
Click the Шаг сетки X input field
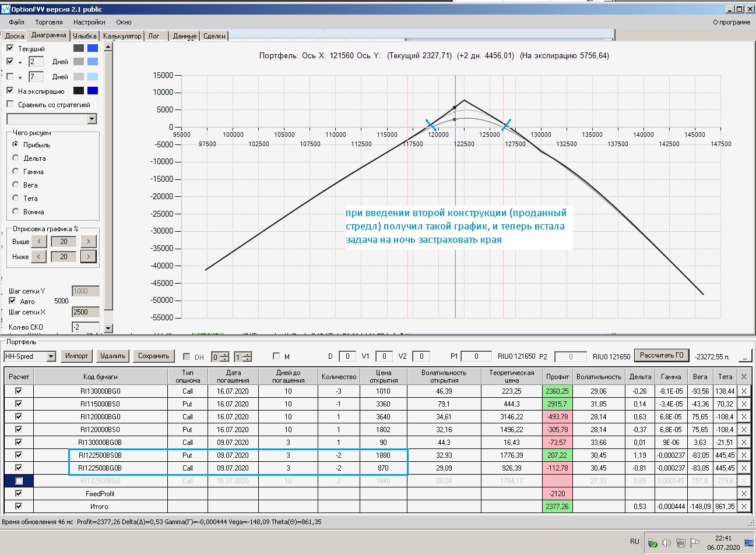pyautogui.click(x=86, y=312)
